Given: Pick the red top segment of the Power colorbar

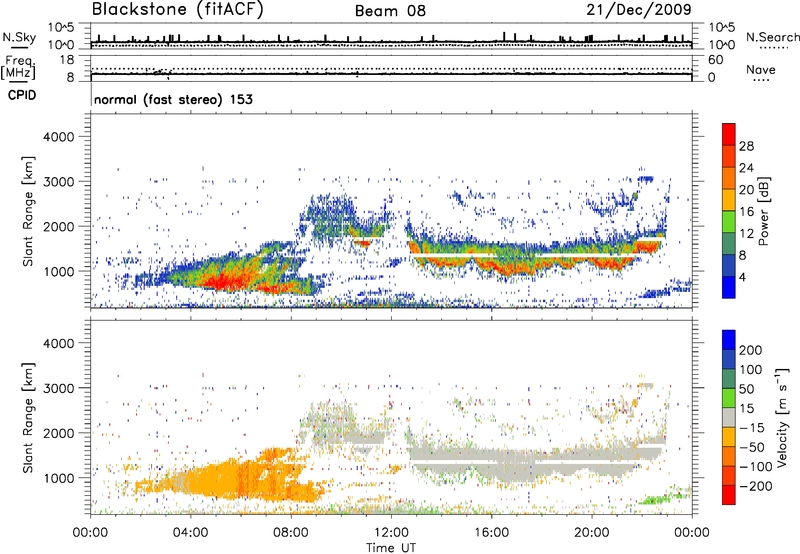Looking at the screenshot, I should pos(729,134).
